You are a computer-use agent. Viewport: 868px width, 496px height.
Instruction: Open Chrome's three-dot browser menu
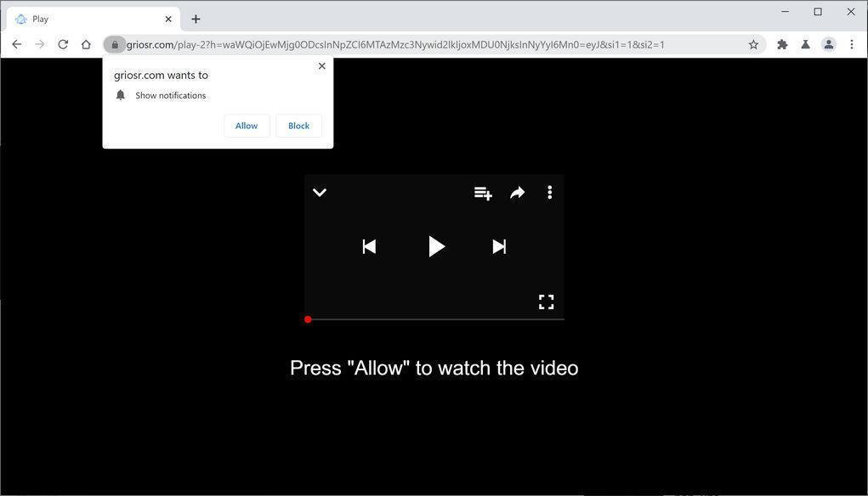tap(852, 44)
